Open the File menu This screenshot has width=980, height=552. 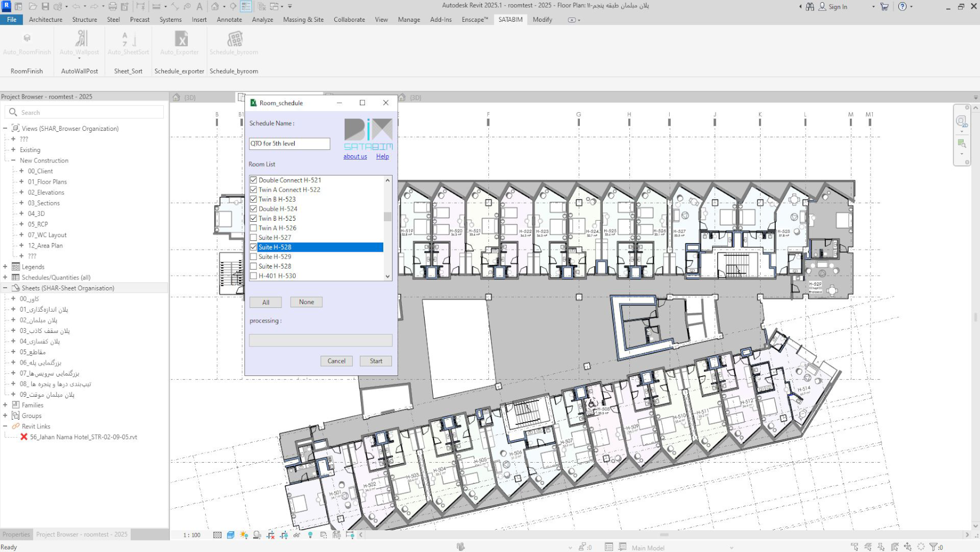11,20
